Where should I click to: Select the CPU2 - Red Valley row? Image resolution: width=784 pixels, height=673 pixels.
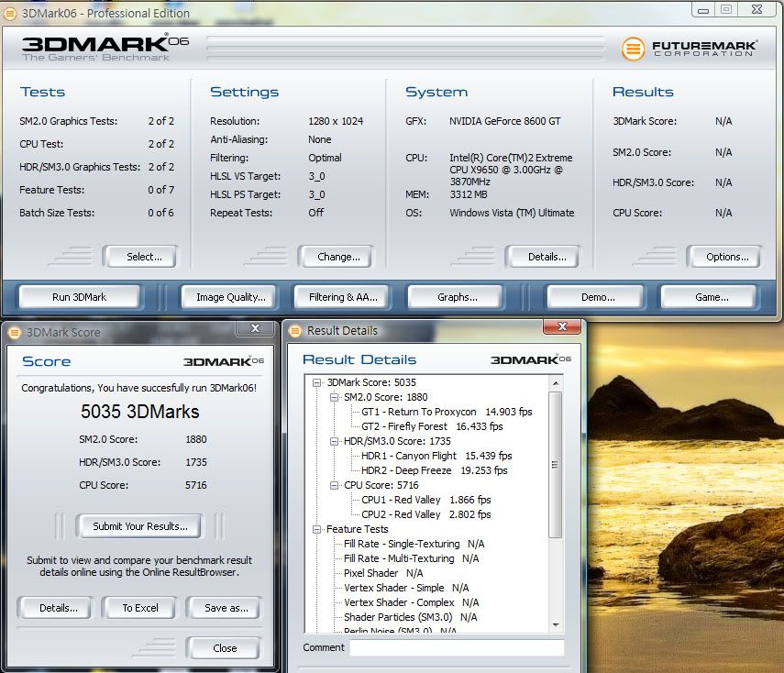[426, 514]
